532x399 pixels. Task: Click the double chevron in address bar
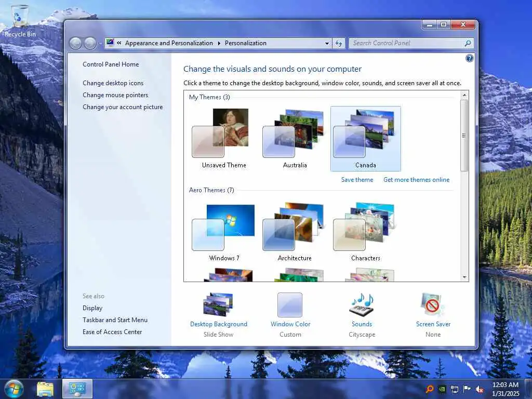[119, 43]
